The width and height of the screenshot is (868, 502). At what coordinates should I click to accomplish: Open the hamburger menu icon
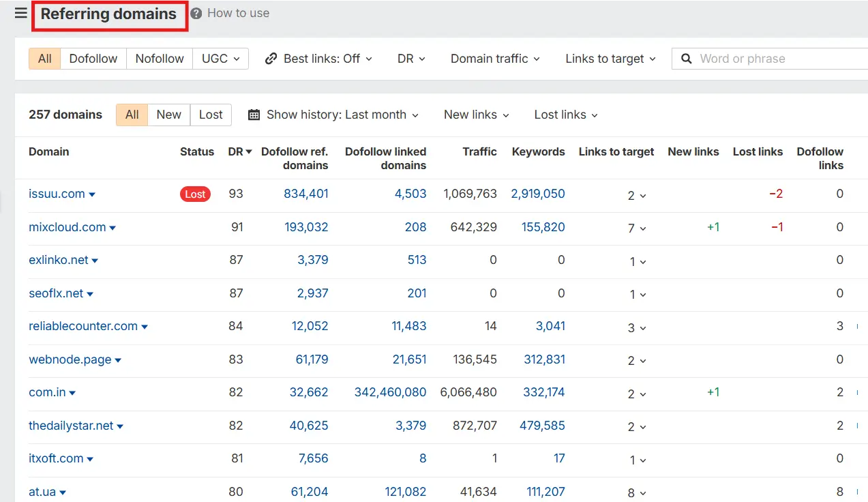point(20,14)
